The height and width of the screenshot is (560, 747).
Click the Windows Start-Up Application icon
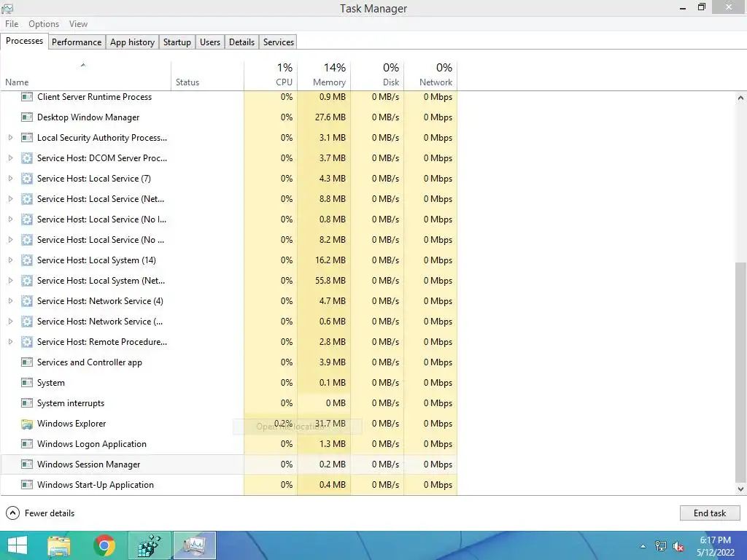coord(27,485)
